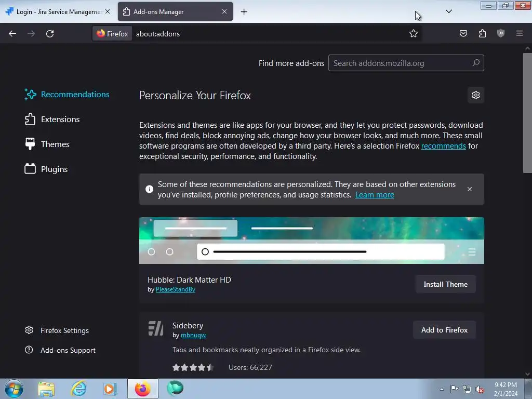
Task: Click the Hubble: Dark Matter HD theme preview
Action: coord(312,241)
